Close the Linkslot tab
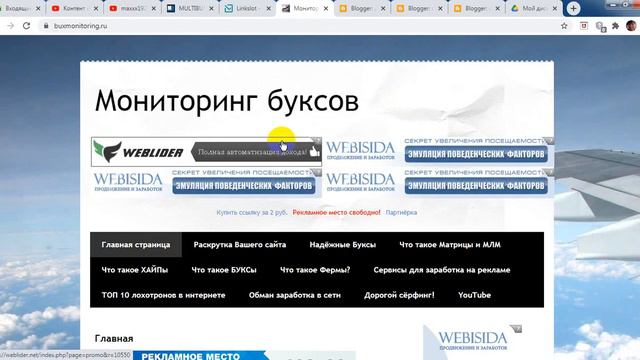640x360 pixels. click(268, 8)
